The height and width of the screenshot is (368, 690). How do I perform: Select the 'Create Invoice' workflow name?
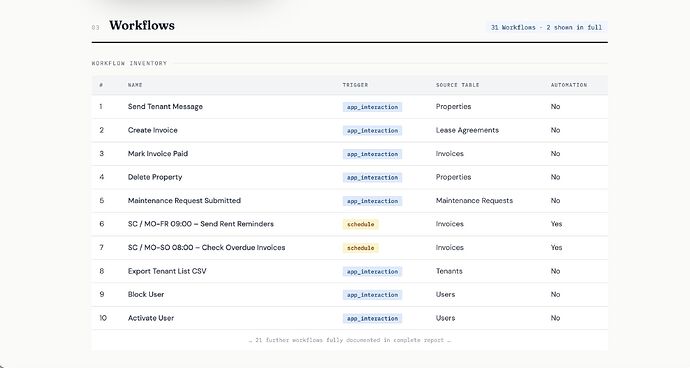tap(152, 130)
